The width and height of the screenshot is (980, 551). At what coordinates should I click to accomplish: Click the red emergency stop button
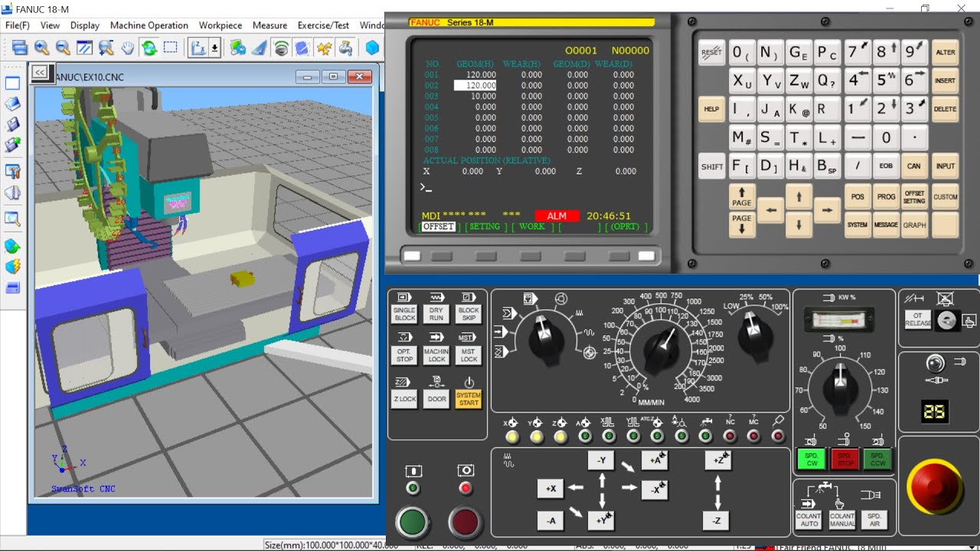tap(935, 487)
